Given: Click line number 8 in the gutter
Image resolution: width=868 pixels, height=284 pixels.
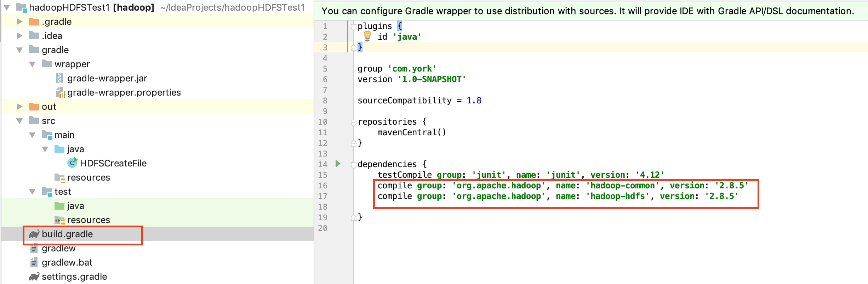Looking at the screenshot, I should (x=325, y=101).
